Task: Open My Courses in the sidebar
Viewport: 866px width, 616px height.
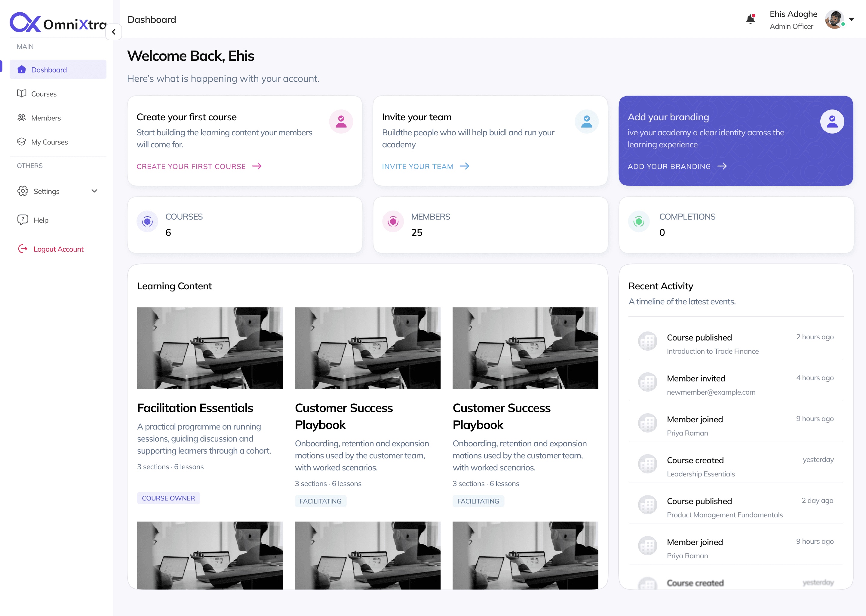Action: tap(58, 142)
